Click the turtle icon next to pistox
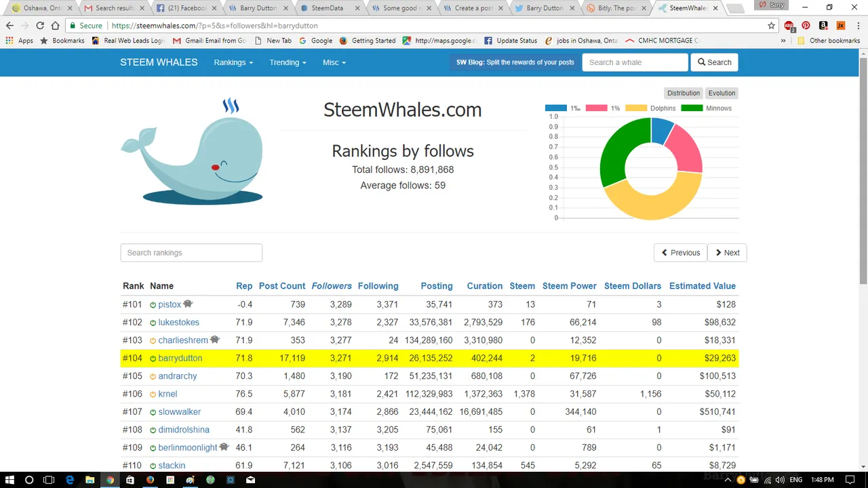Viewport: 868px width, 488px height. pyautogui.click(x=188, y=304)
